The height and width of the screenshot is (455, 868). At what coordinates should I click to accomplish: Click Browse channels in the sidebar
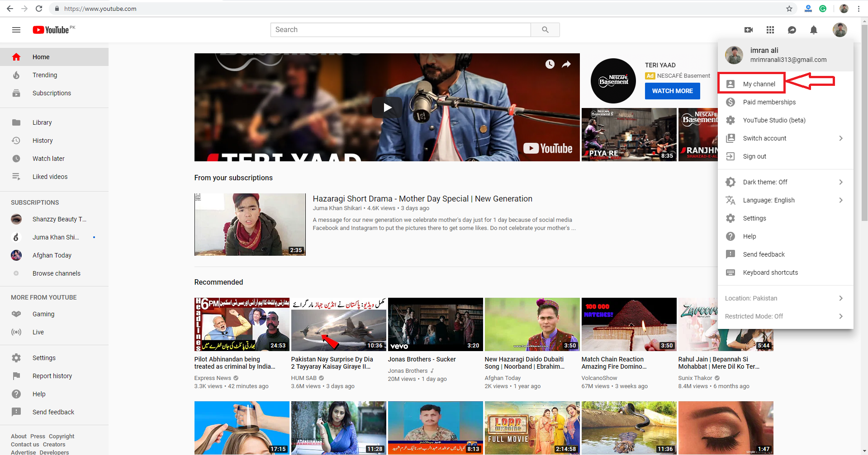coord(54,273)
